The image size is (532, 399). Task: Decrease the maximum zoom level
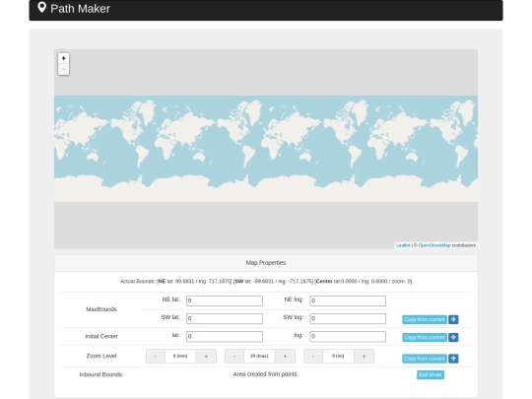tap(234, 357)
